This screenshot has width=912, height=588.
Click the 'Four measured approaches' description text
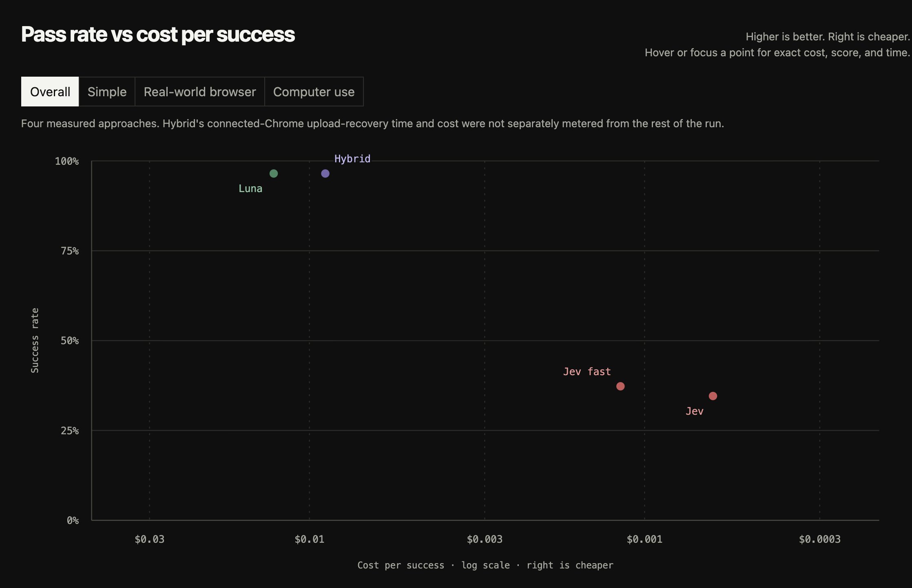[372, 124]
